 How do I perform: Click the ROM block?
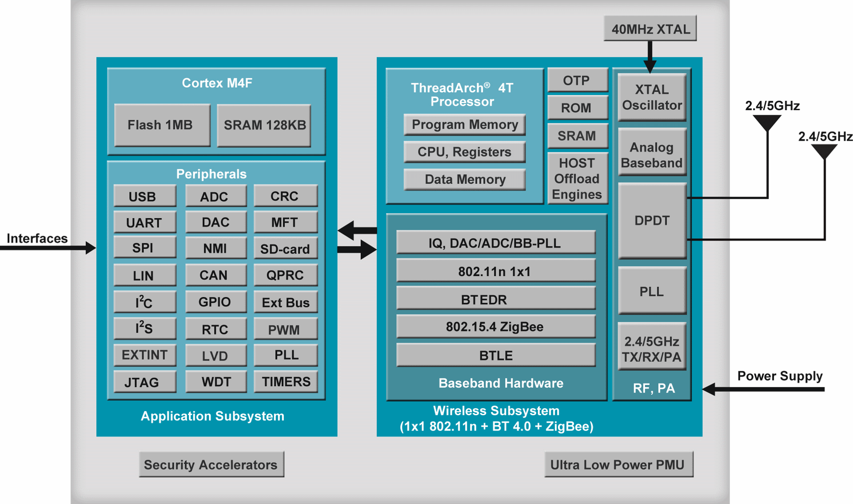click(578, 108)
